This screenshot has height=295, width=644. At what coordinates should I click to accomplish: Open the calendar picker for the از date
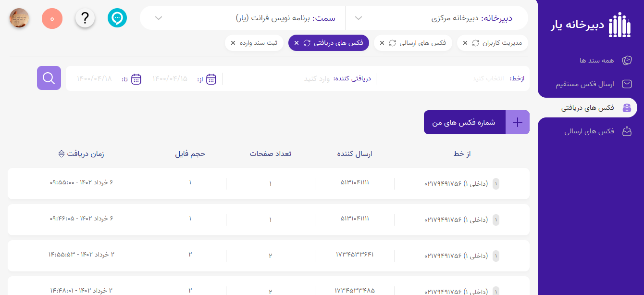[211, 79]
